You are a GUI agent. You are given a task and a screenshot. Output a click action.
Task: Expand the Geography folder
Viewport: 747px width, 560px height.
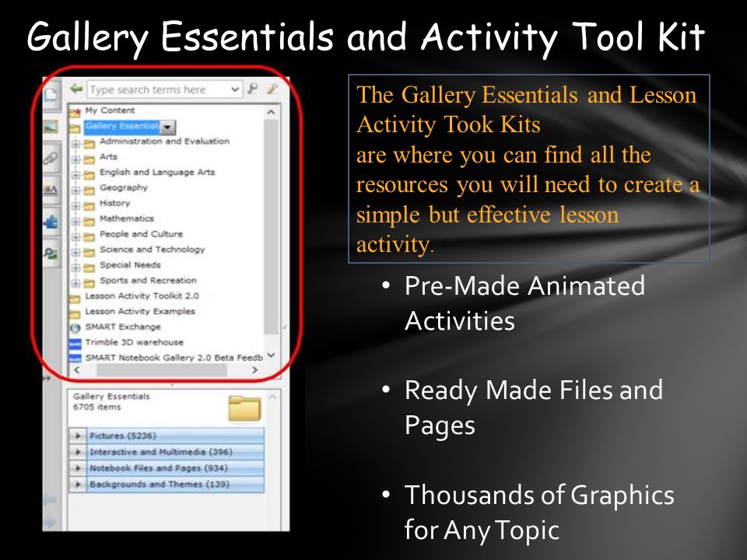[x=75, y=190]
